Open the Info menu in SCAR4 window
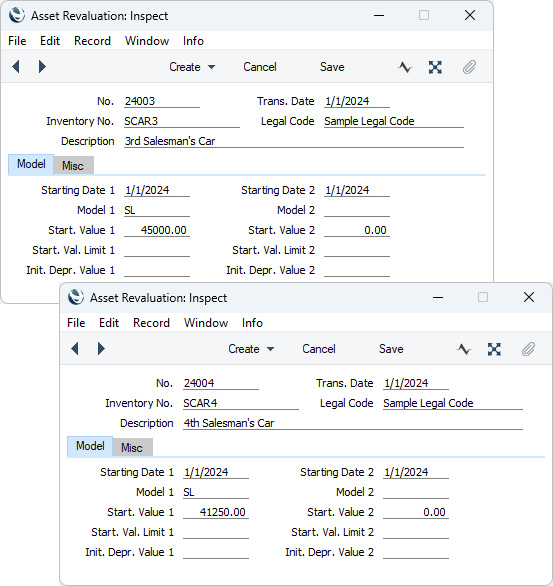553x586 pixels. pos(252,323)
